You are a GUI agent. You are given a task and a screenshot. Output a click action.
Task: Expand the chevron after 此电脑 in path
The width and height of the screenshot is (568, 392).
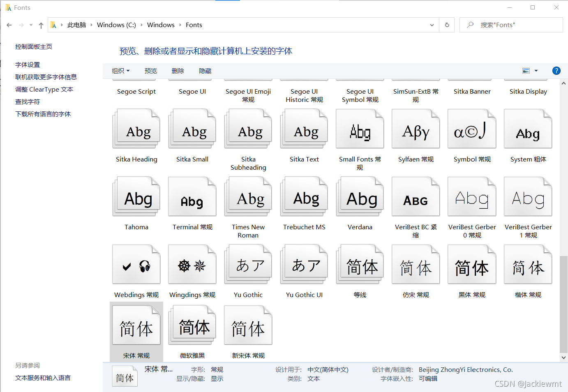[x=91, y=25]
